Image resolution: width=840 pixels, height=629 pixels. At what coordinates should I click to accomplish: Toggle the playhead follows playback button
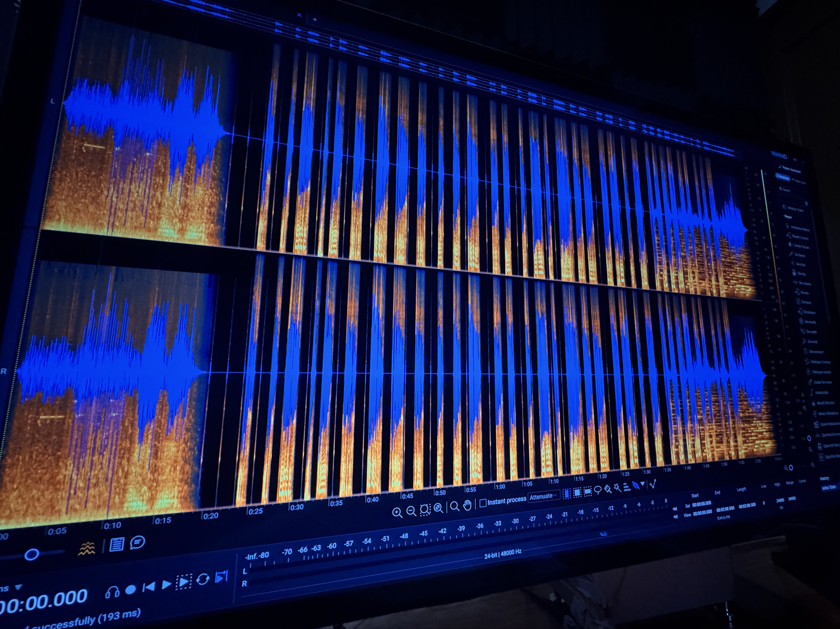tap(221, 577)
